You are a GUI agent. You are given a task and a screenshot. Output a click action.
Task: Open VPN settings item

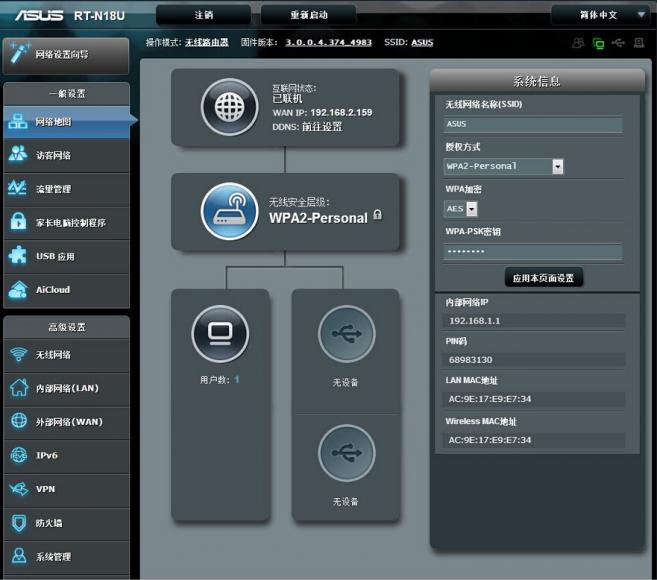66,489
